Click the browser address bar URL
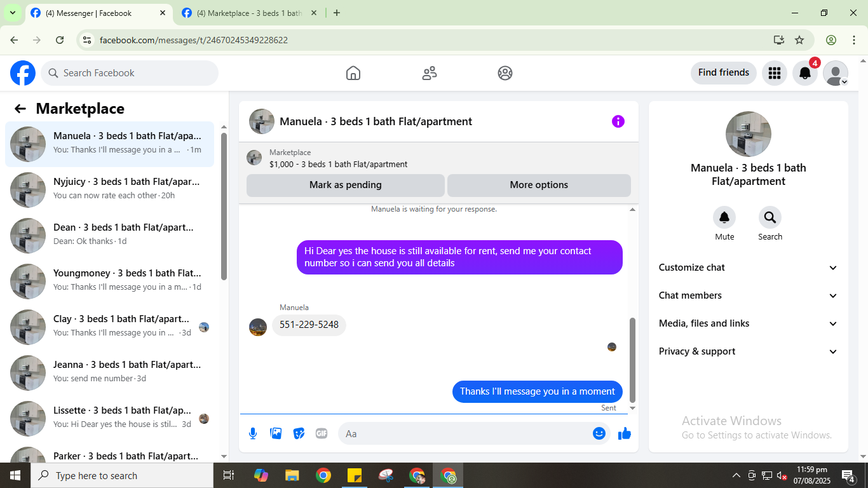 pos(194,40)
